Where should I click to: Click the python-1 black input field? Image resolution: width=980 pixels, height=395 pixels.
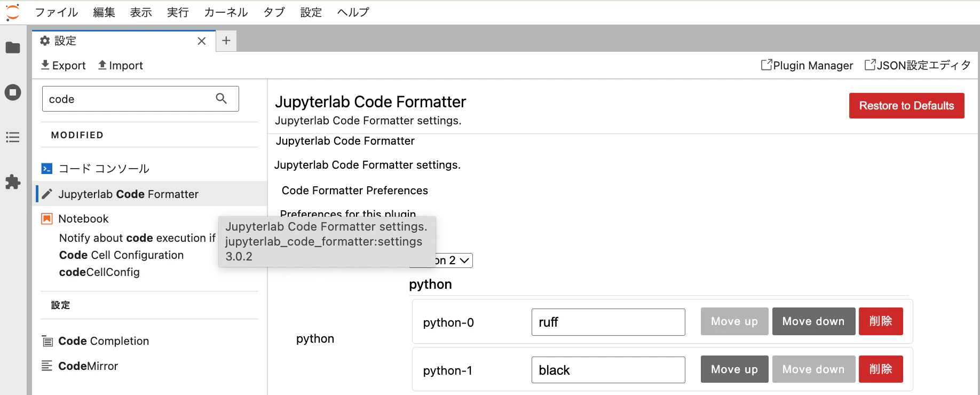608,370
